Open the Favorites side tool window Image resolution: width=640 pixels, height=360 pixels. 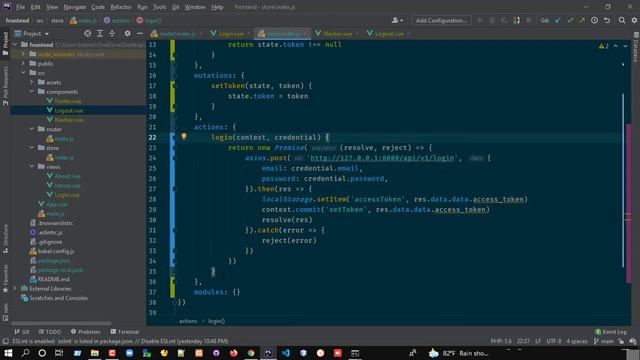click(5, 279)
